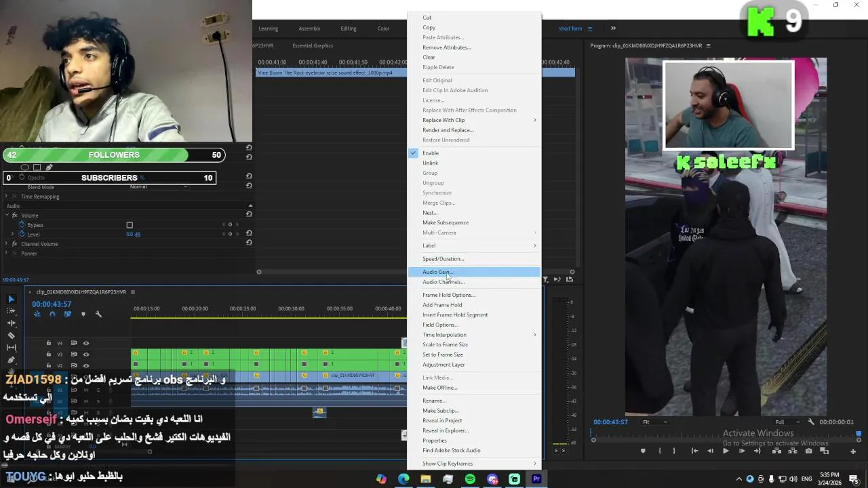Open Comparison View icon in Program monitor

(x=825, y=451)
